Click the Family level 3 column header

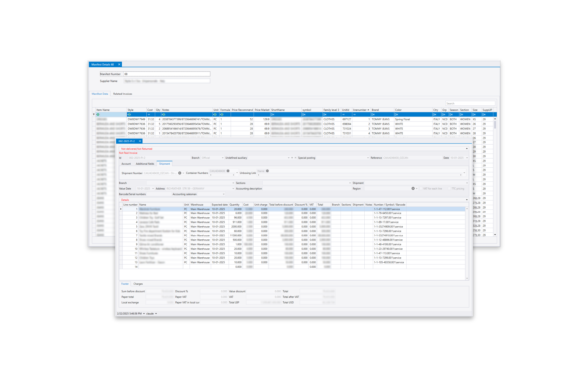(331, 110)
